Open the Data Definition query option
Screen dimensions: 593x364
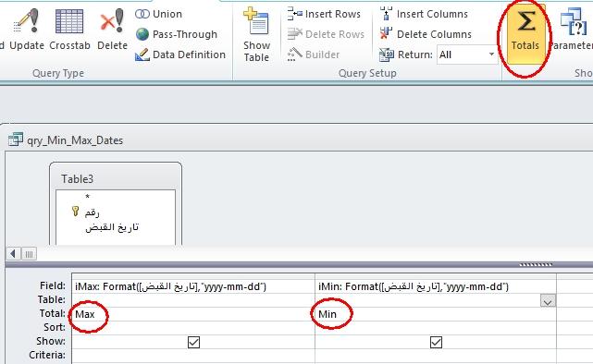180,55
